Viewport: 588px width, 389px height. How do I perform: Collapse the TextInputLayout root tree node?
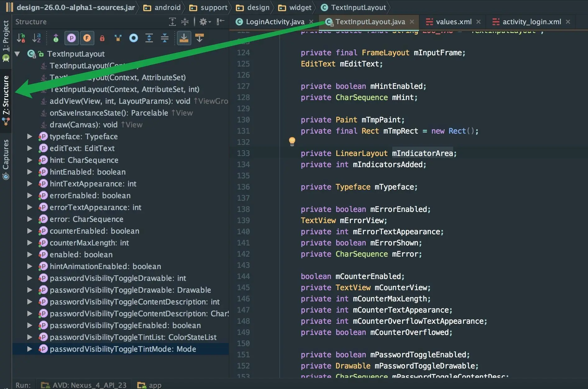pyautogui.click(x=17, y=54)
